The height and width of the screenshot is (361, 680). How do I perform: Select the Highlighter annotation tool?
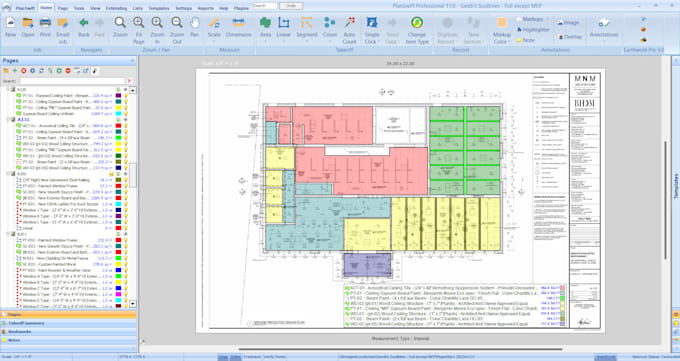pos(533,30)
